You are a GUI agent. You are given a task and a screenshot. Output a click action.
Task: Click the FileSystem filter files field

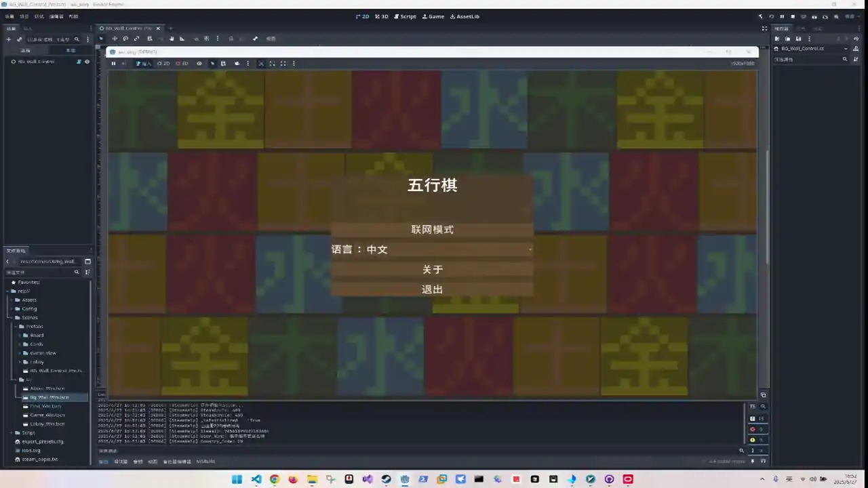[x=42, y=272]
